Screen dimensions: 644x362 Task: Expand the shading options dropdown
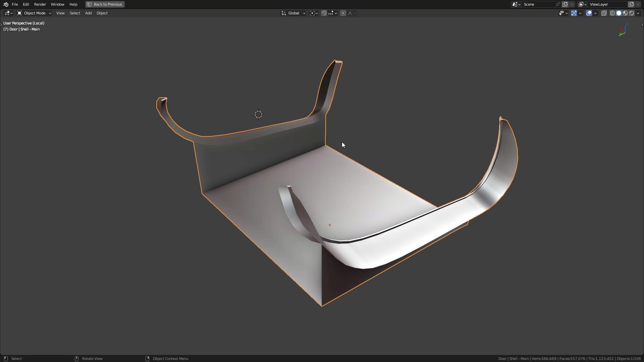pos(638,13)
